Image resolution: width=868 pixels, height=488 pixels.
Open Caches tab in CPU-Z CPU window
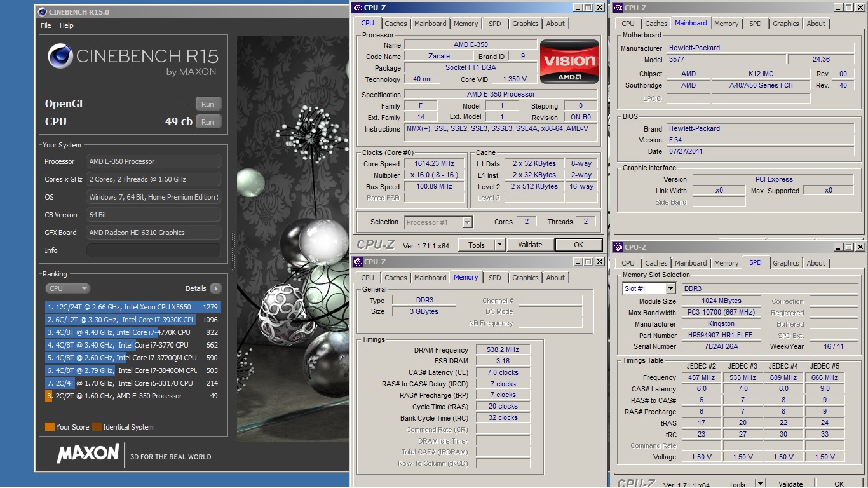(395, 24)
